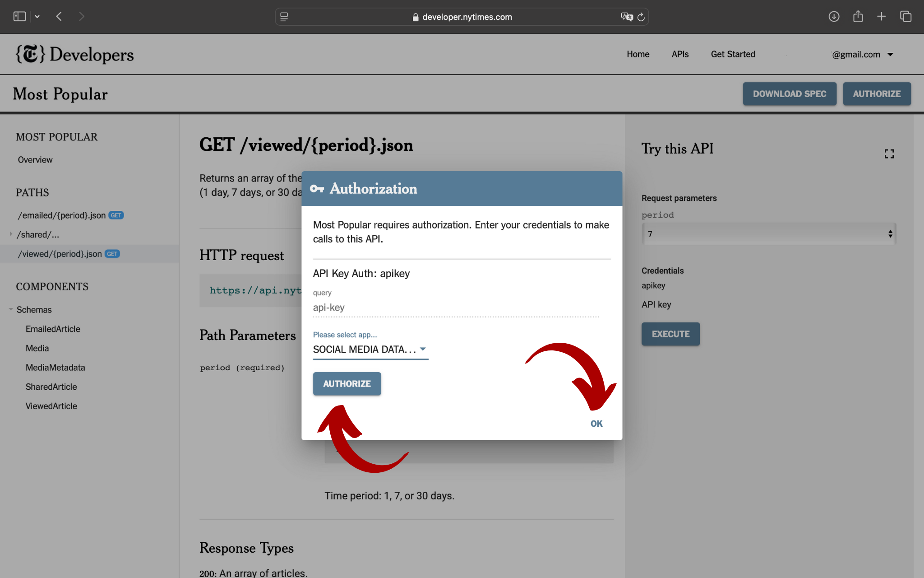Click the 'MOST POPULAR' sidebar heading

click(57, 137)
